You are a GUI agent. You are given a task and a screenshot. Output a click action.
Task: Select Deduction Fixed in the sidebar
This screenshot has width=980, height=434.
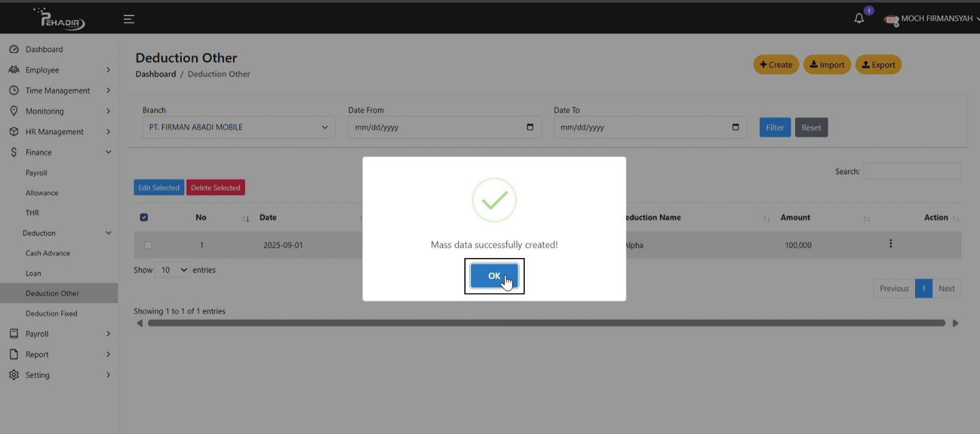51,313
